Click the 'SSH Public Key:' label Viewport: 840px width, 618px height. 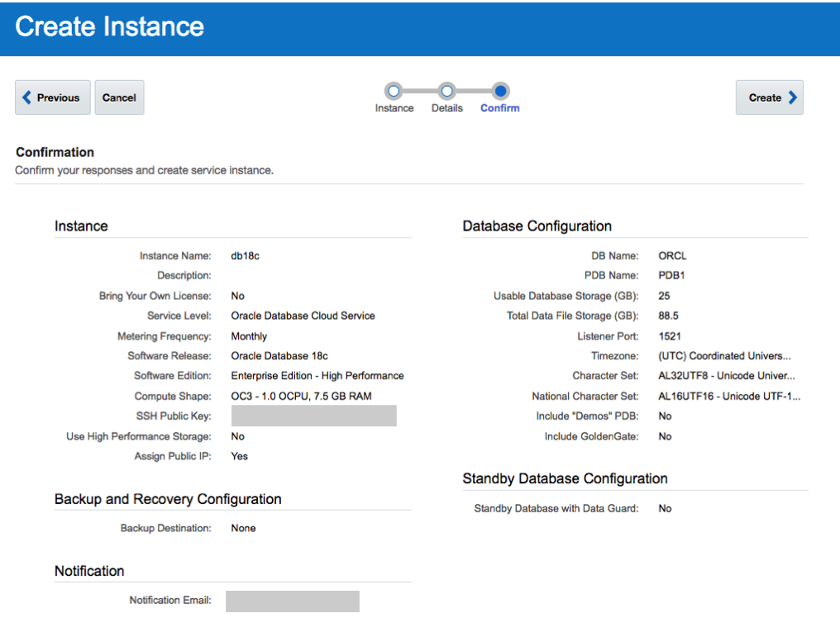tap(174, 416)
